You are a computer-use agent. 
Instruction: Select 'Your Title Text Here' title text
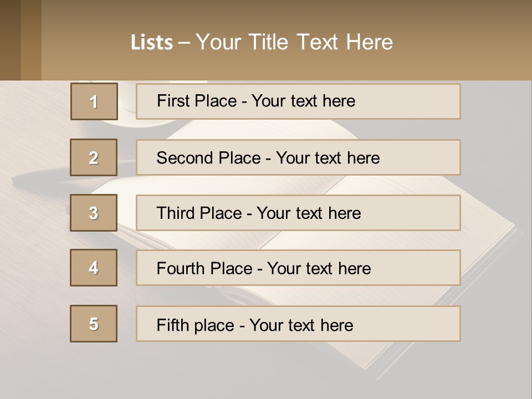click(294, 42)
